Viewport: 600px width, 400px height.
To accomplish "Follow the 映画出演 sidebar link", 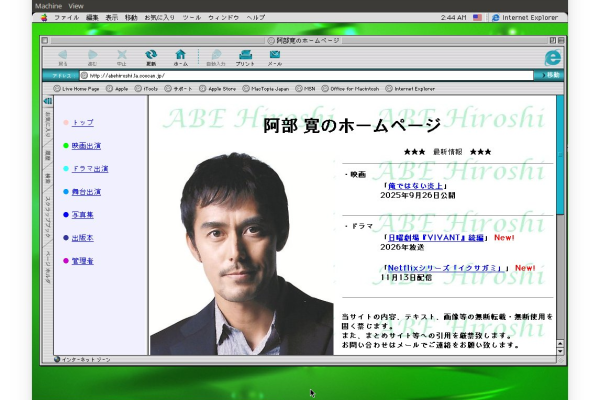I will (x=86, y=145).
